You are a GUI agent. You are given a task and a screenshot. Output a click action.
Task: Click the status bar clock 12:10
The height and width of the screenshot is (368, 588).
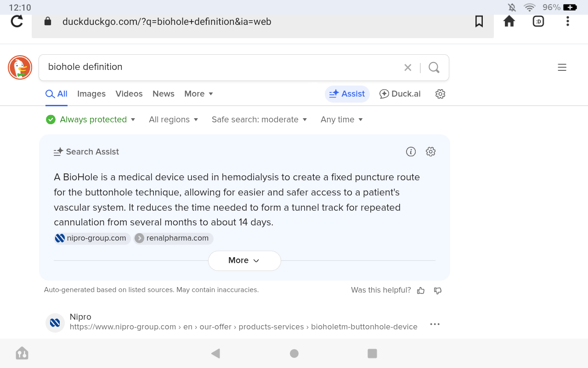20,7
